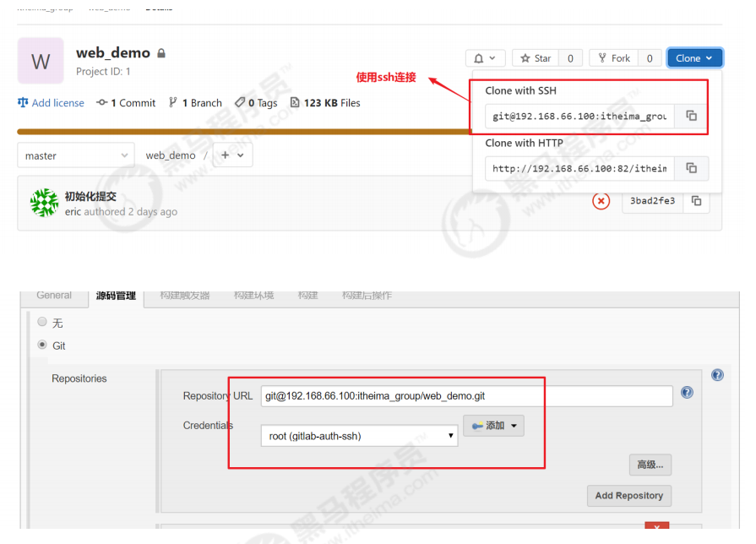Image resolution: width=756 pixels, height=544 pixels.
Task: Copy the SSH clone URL
Action: tap(691, 116)
